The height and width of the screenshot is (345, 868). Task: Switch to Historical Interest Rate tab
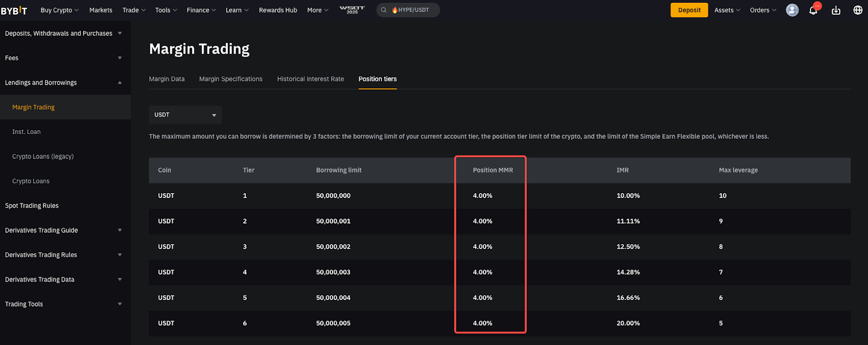(x=310, y=79)
